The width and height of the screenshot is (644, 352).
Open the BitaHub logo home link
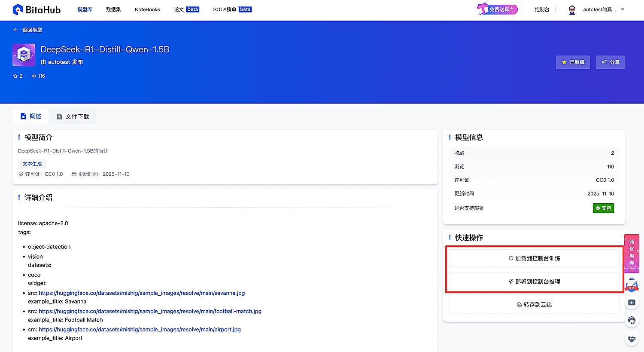(36, 9)
